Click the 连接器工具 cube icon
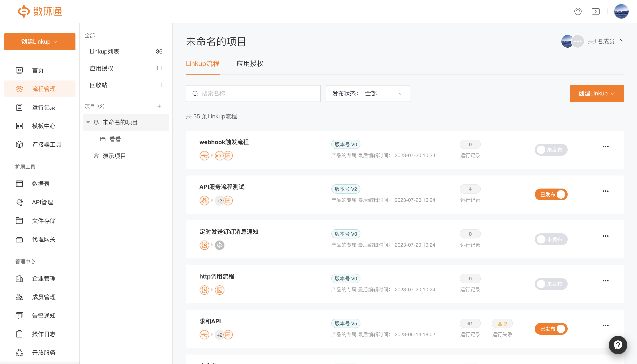This screenshot has height=364, width=637. (19, 144)
